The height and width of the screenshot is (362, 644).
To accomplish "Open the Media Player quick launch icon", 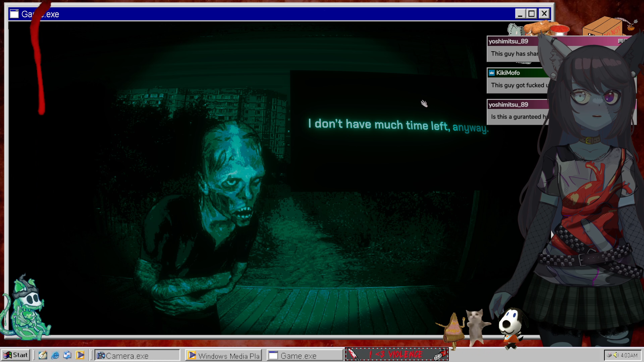I will point(80,355).
